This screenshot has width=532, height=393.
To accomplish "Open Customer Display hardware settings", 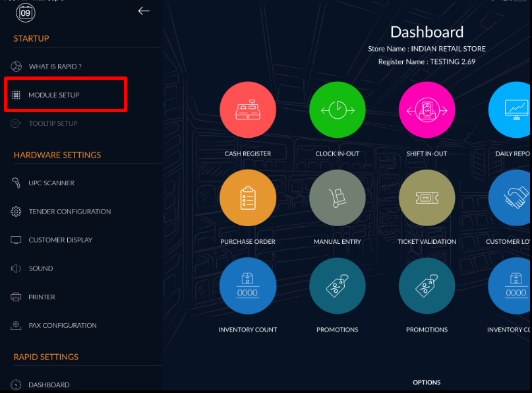I will 60,240.
